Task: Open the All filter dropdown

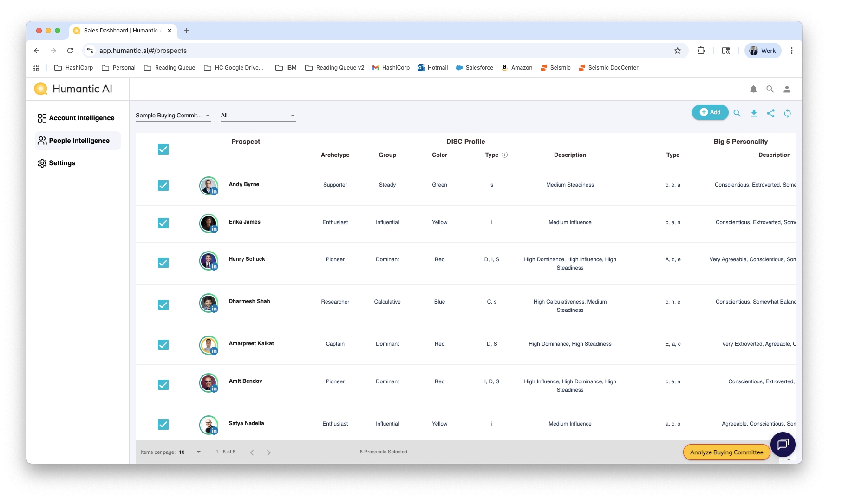Action: (x=258, y=116)
